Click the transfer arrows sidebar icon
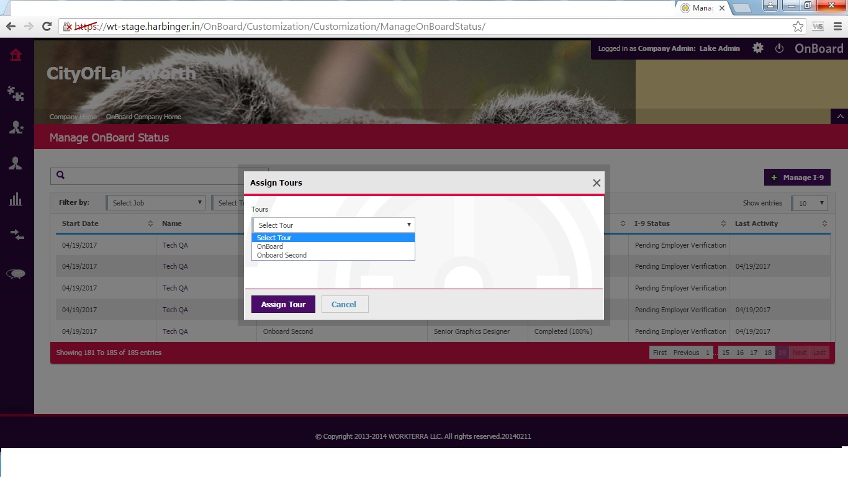Viewport: 848px width, 504px height. (x=16, y=235)
